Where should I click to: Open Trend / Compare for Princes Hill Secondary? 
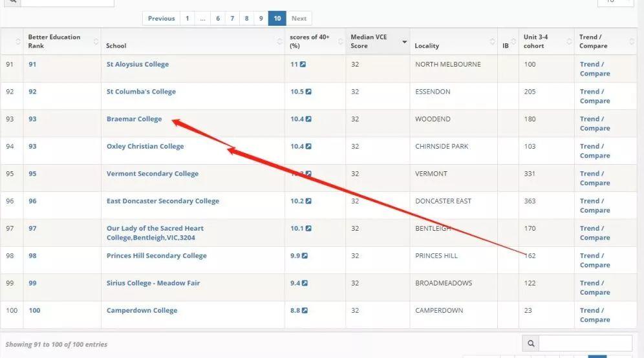point(595,260)
